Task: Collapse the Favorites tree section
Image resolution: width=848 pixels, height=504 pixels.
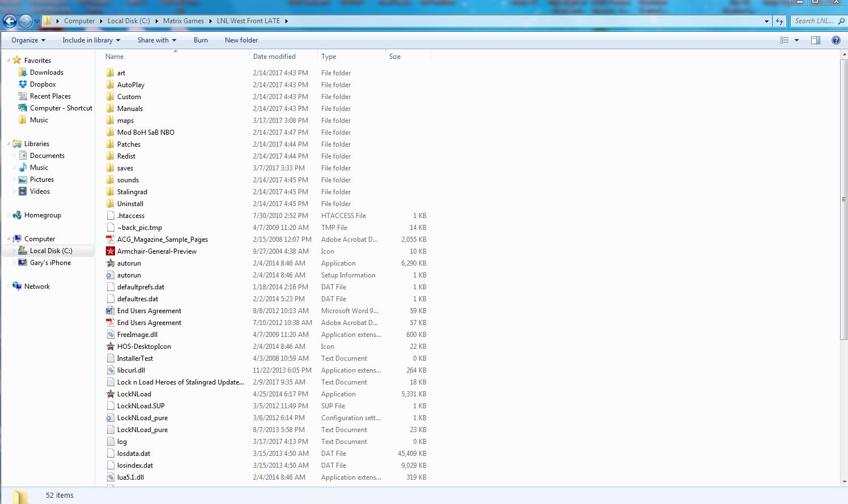Action: [x=8, y=60]
